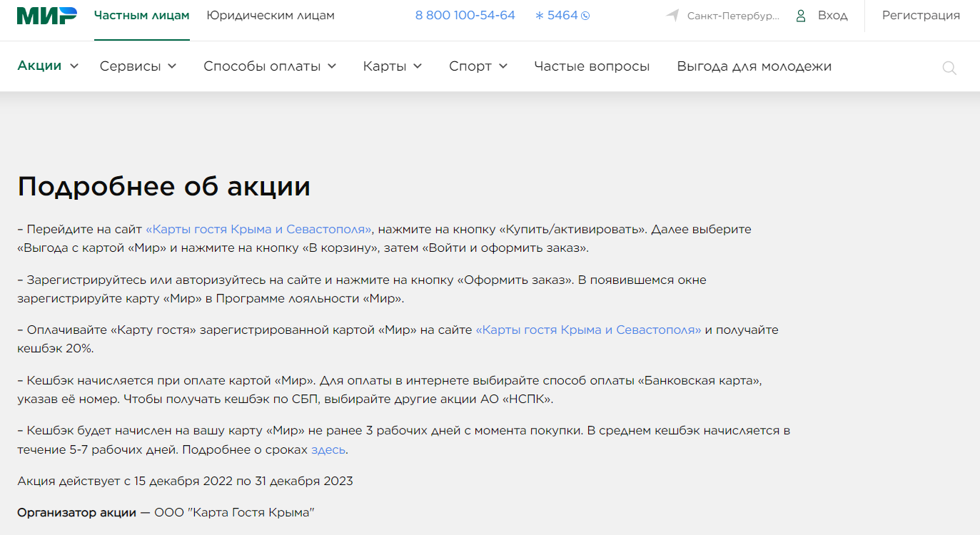Click the Регистрация button
980x535 pixels.
(920, 14)
